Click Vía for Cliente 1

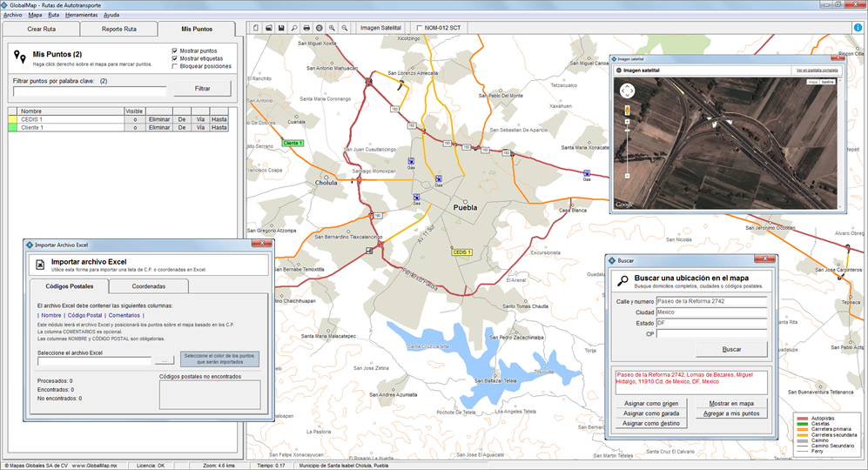[200, 128]
